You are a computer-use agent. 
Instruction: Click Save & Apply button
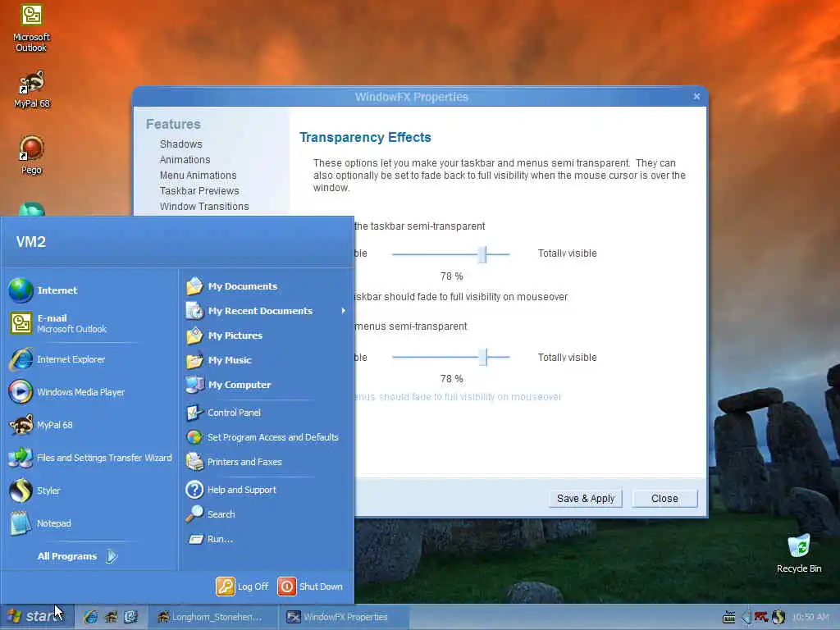pos(586,498)
